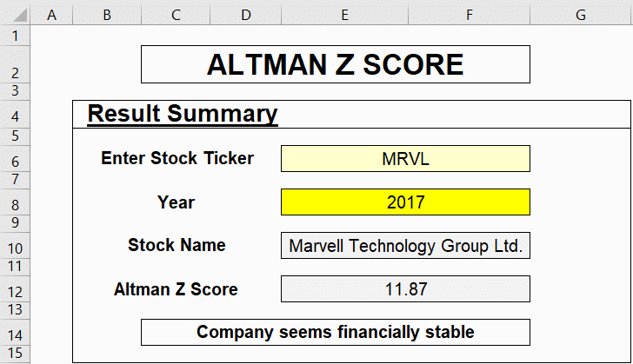
Task: Click row 12 header
Action: (x=17, y=289)
